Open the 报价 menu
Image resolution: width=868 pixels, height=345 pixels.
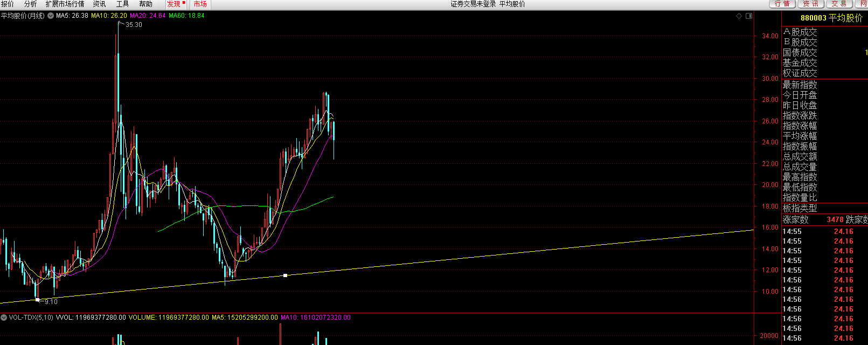click(x=8, y=4)
